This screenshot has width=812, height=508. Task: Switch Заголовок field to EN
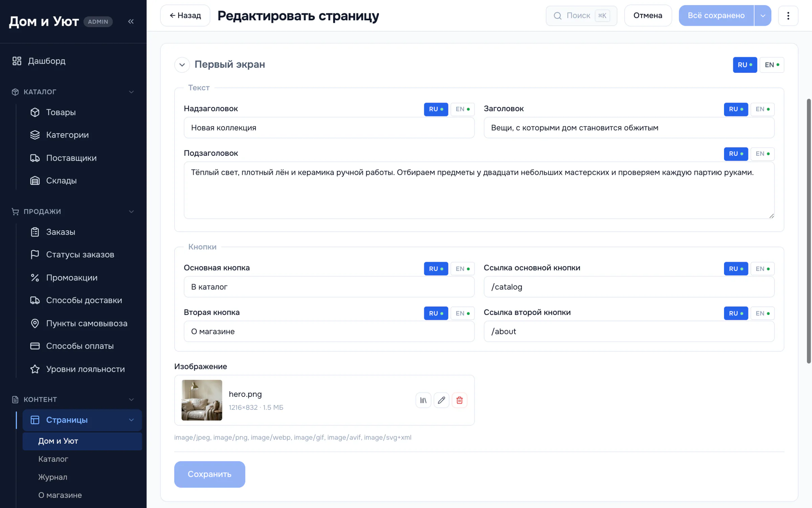pyautogui.click(x=763, y=109)
